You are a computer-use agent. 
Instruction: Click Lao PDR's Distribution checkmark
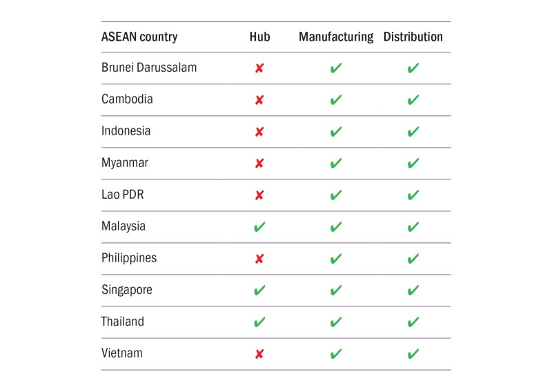(x=413, y=195)
